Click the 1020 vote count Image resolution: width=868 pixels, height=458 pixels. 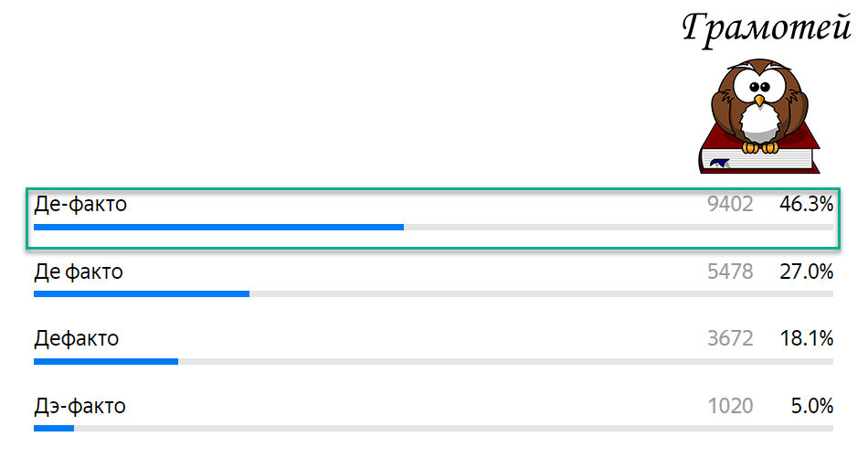pos(730,406)
